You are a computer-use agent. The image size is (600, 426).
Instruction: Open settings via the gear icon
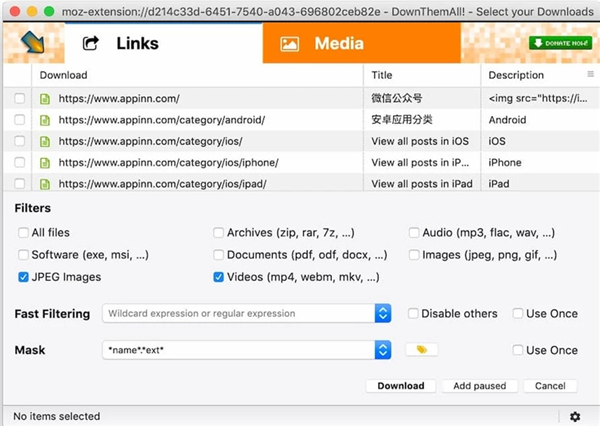[x=575, y=416]
